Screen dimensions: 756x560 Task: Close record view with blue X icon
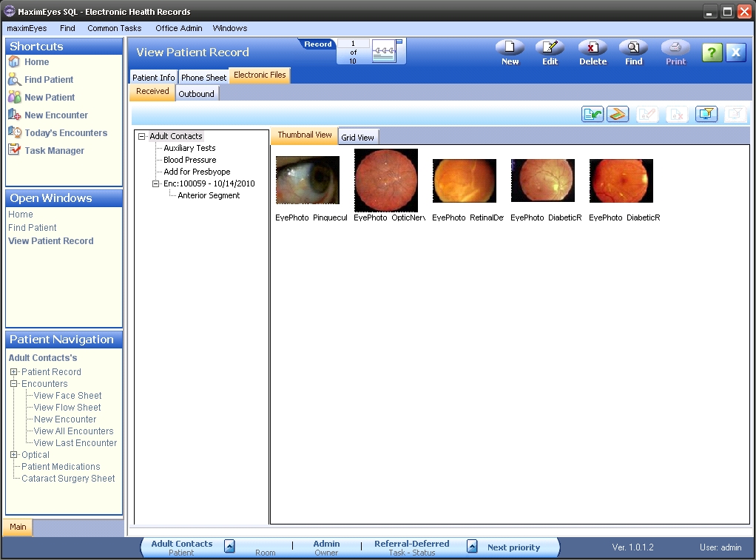[x=736, y=52]
